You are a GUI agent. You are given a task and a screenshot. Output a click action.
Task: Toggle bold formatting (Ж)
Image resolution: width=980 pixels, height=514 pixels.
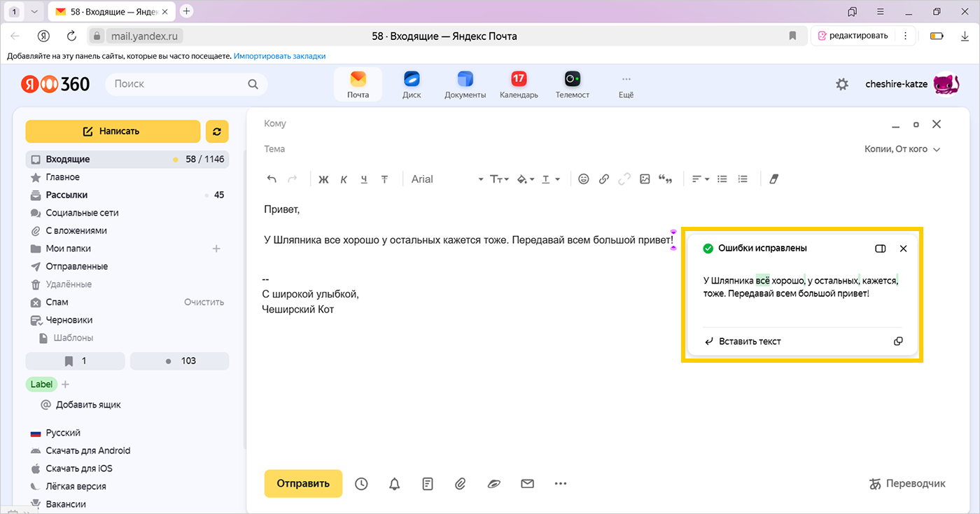coord(323,179)
